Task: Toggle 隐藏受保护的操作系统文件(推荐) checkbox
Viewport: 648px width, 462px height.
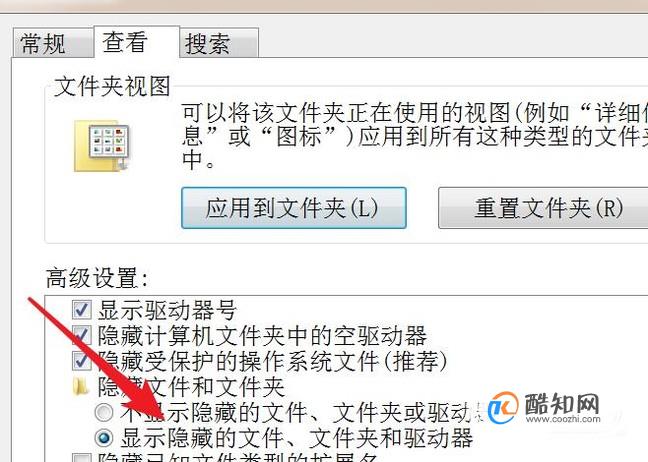Action: click(x=81, y=361)
